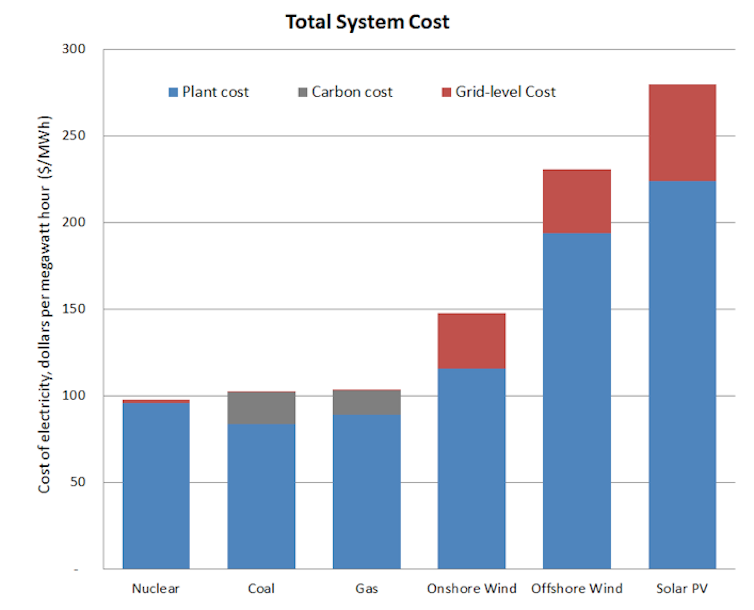Select the red grid-level segment of Onshore Wind
754x610 pixels.
pos(472,341)
